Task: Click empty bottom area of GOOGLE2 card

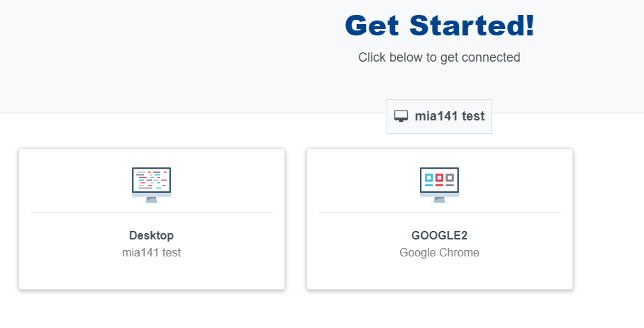Action: point(440,274)
